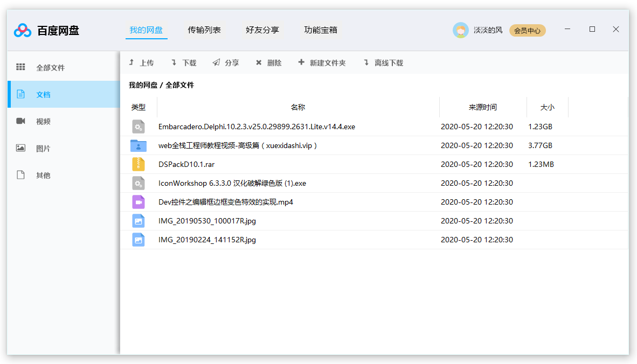Click image icon of IMG_20190224_141152R.jpg
The width and height of the screenshot is (637, 364).
pyautogui.click(x=138, y=240)
